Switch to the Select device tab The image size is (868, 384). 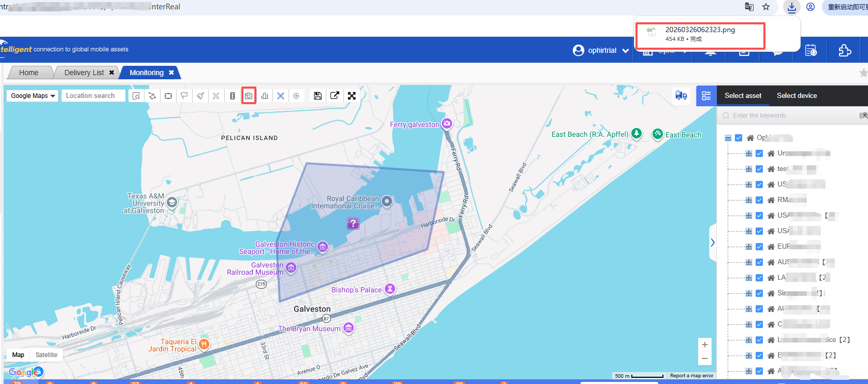tap(797, 96)
